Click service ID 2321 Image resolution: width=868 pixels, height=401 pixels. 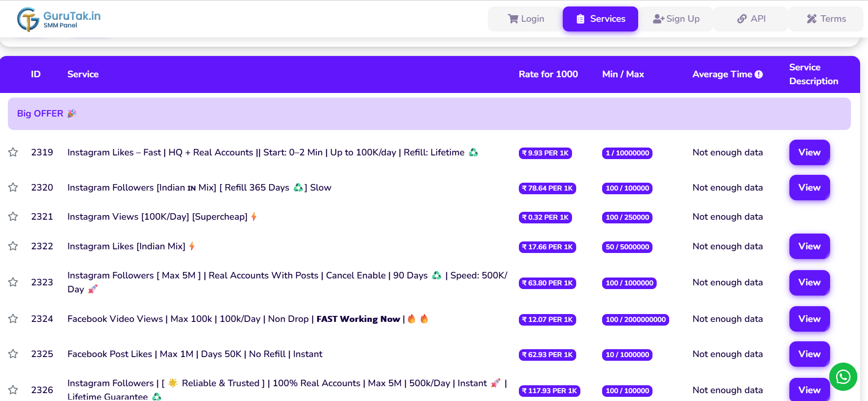pos(42,216)
